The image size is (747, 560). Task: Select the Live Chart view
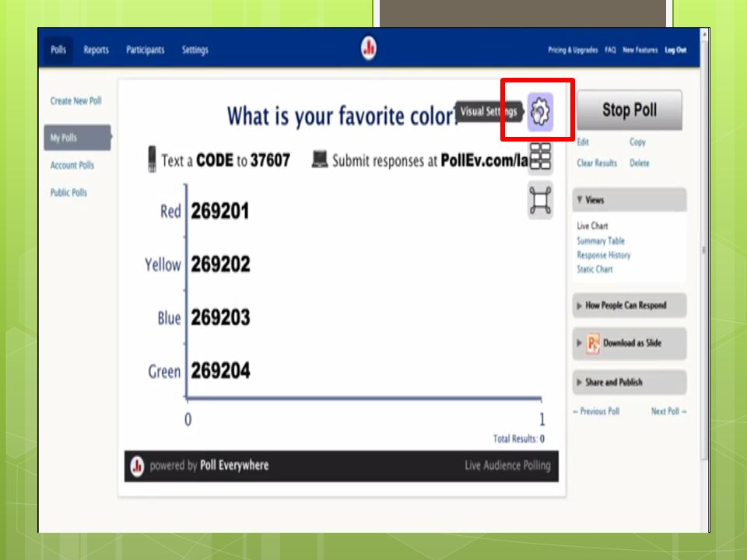[592, 226]
